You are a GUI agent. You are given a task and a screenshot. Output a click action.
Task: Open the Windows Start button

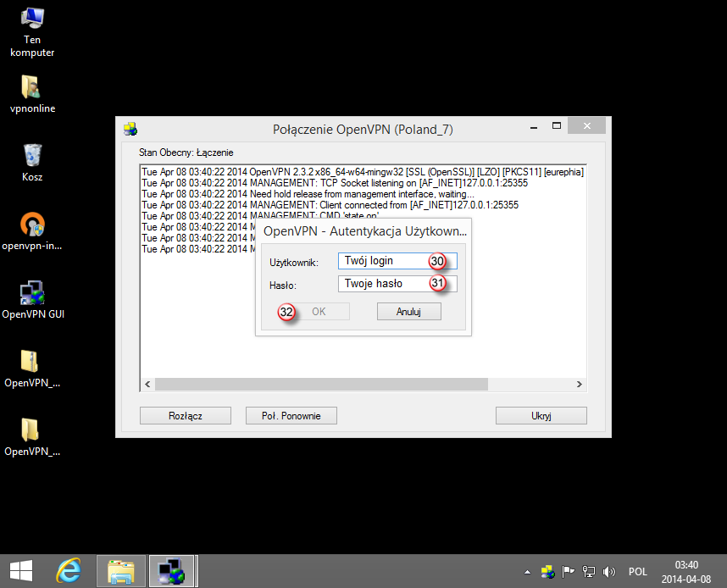coord(21,571)
